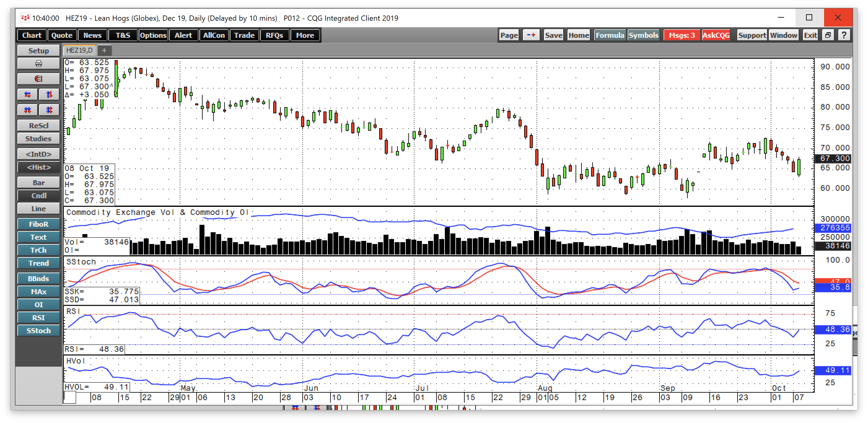Viewport: 868px width, 423px height.
Task: Toggle the MAx study button
Action: pos(38,292)
